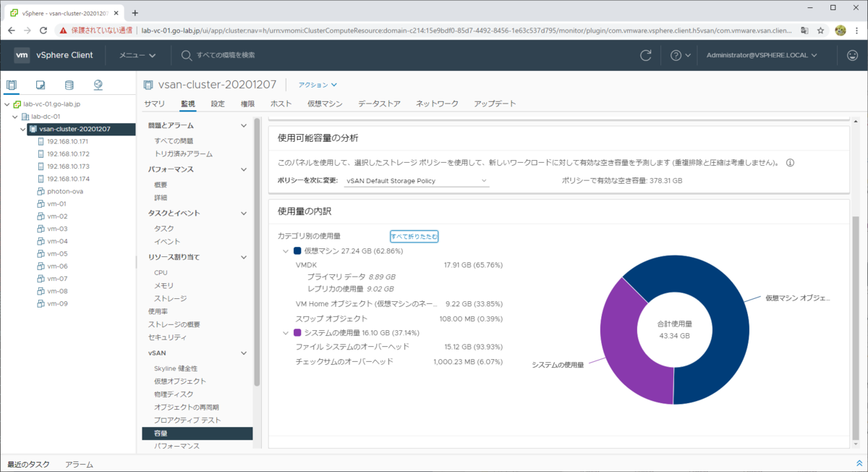Viewport: 868px width, 472px height.
Task: Switch to the 権限 tab
Action: [x=247, y=104]
